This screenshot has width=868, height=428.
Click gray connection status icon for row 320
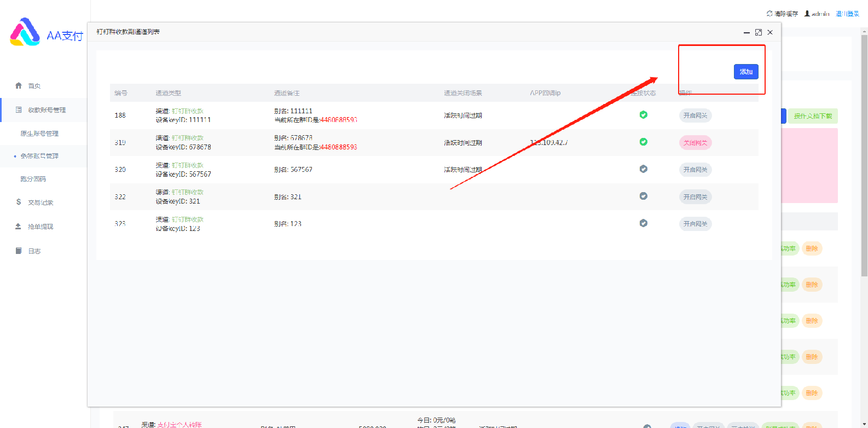(x=644, y=169)
